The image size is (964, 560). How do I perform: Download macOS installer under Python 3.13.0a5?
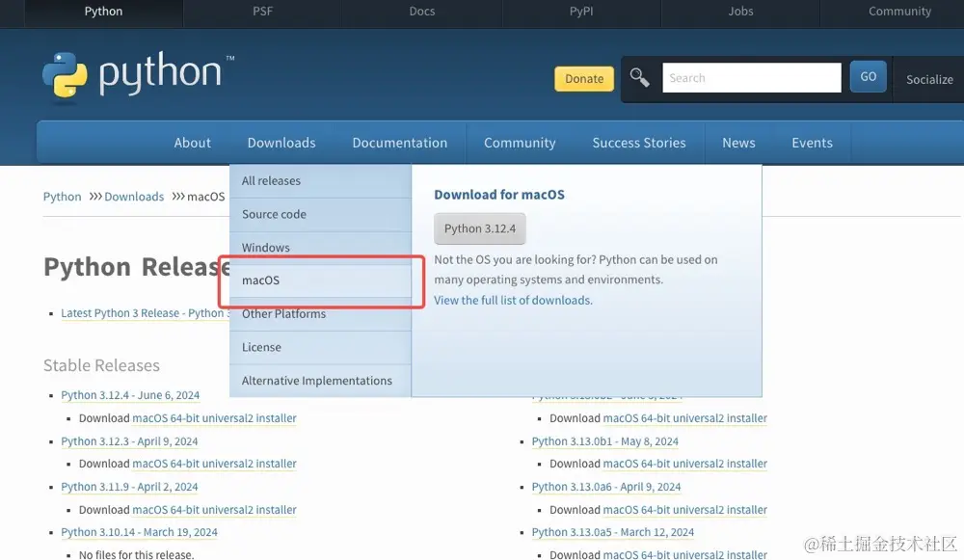[x=684, y=554]
